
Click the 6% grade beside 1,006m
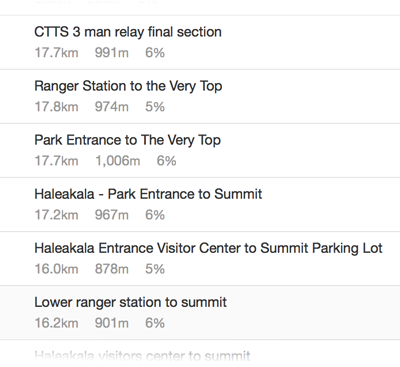coord(167,161)
